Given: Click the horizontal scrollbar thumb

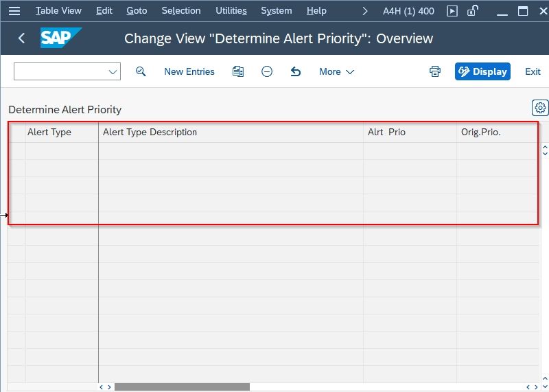Looking at the screenshot, I should pyautogui.click(x=182, y=387).
